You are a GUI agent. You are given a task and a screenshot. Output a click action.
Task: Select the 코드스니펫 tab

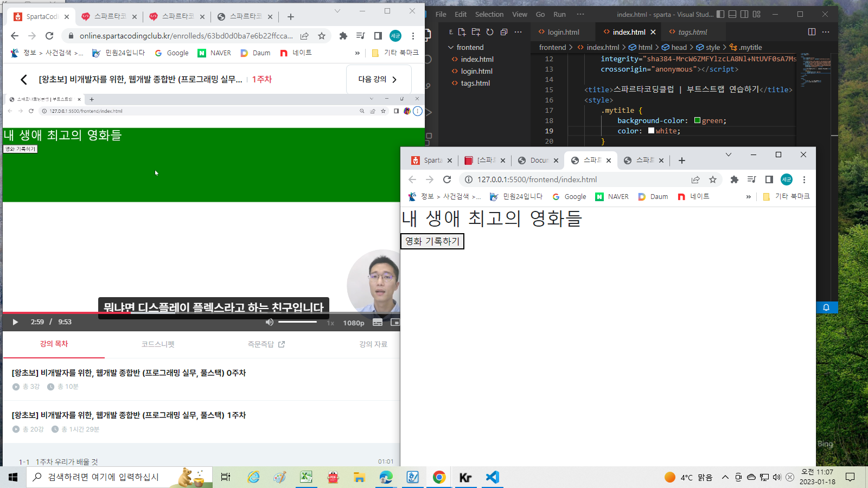[x=158, y=344]
